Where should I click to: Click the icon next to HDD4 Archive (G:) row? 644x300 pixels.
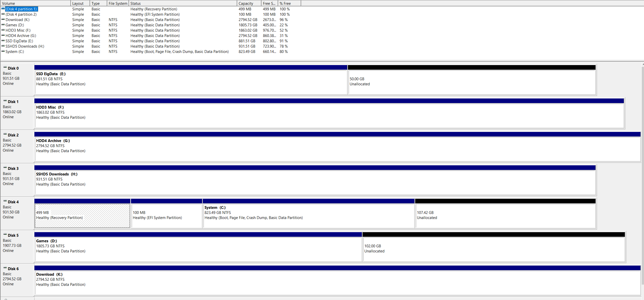pos(3,35)
